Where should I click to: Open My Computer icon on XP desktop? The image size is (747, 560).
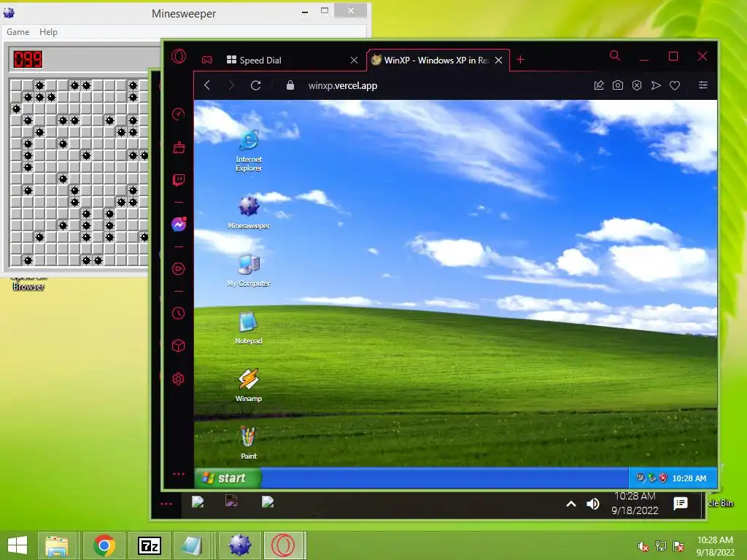point(249,270)
